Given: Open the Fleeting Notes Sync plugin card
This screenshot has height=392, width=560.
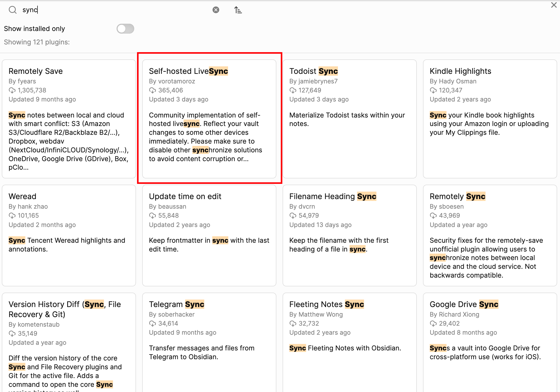Looking at the screenshot, I should (x=350, y=342).
